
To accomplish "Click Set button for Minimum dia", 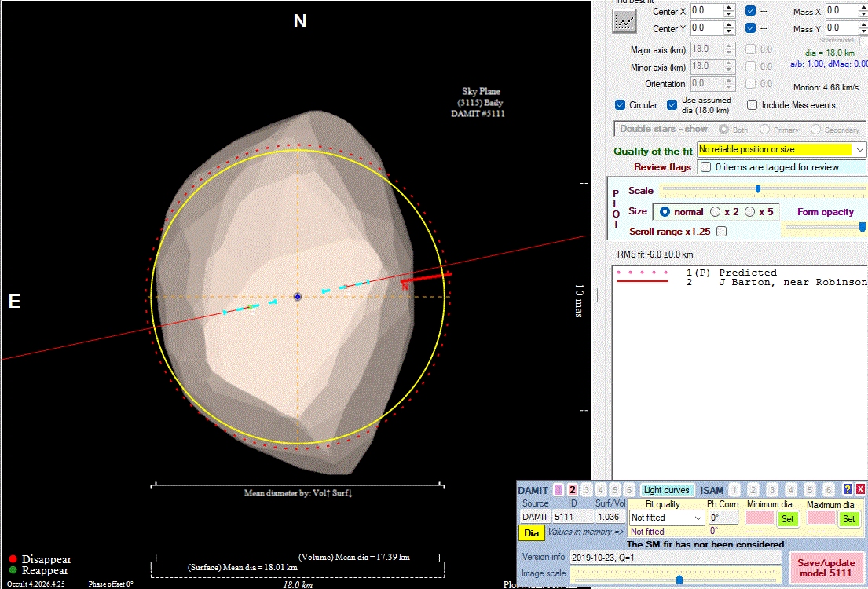I will tap(787, 518).
